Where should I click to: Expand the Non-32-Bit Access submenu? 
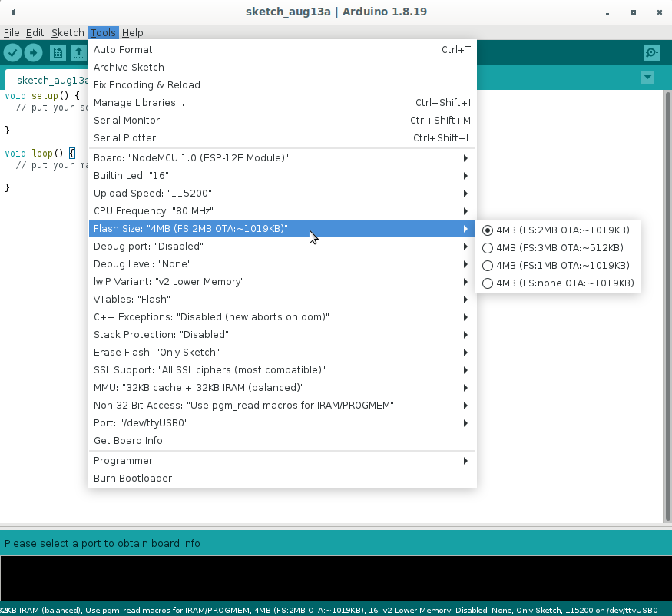click(282, 405)
